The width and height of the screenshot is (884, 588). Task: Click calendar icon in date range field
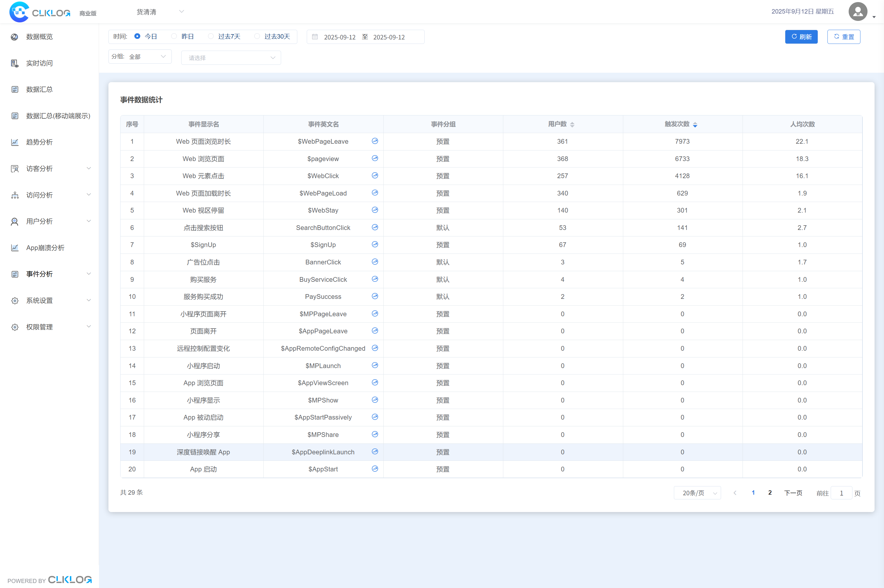tap(315, 37)
